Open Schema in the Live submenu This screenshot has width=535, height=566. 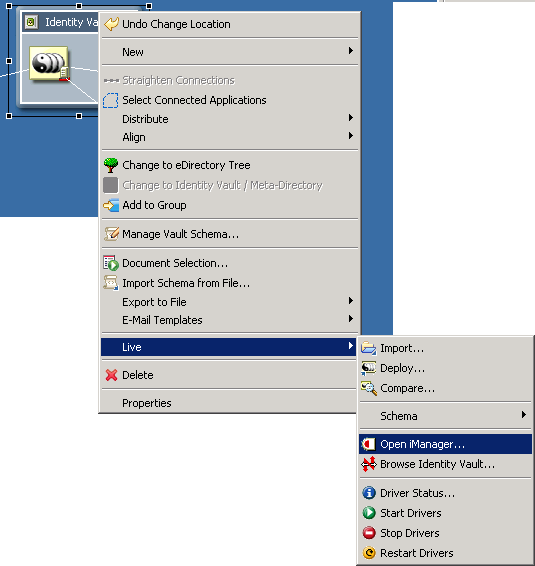445,416
